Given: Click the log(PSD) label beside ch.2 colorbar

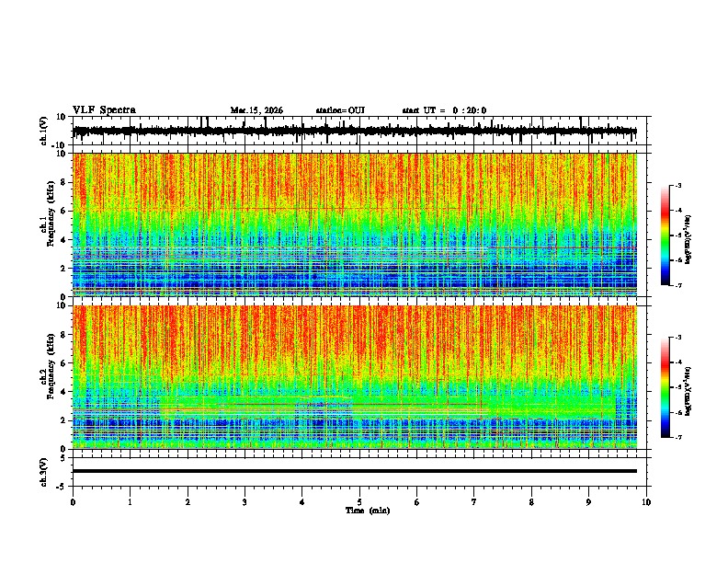Looking at the screenshot, I should point(688,391).
